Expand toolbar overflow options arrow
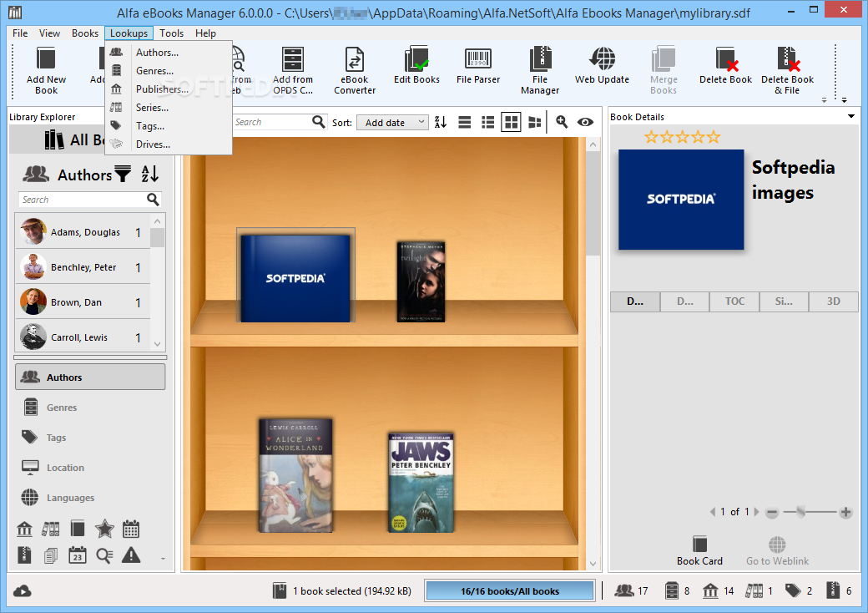The width and height of the screenshot is (868, 613). (844, 100)
